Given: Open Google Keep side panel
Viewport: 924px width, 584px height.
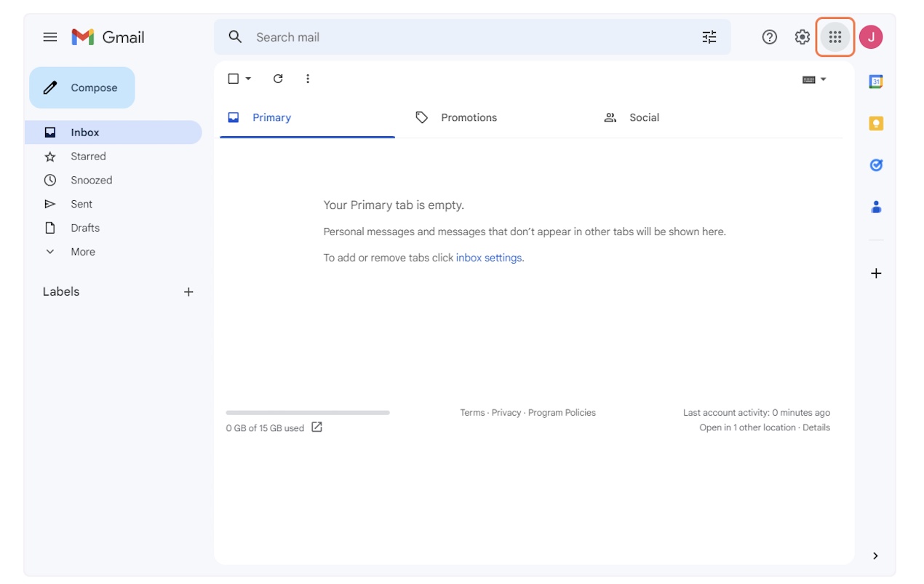Looking at the screenshot, I should (x=876, y=124).
